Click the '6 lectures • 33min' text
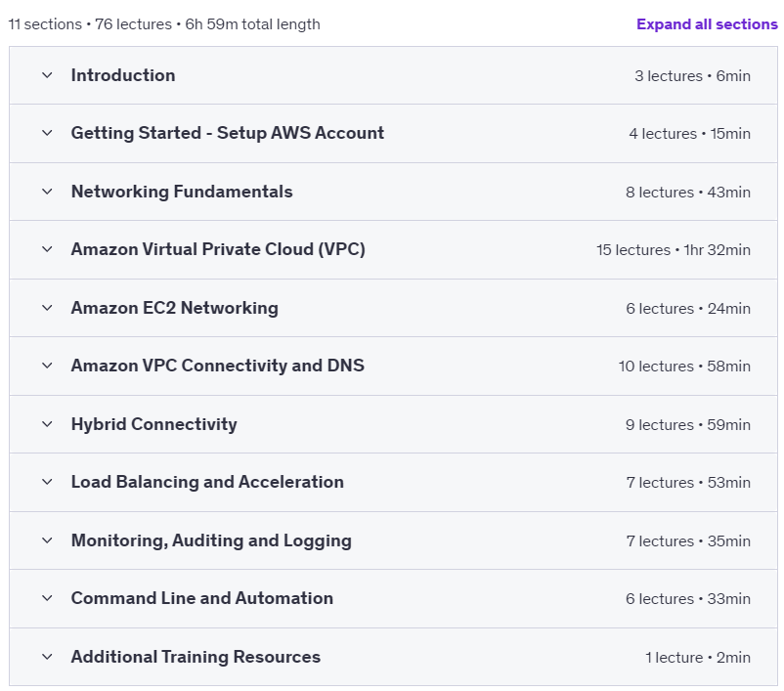 pyautogui.click(x=688, y=598)
